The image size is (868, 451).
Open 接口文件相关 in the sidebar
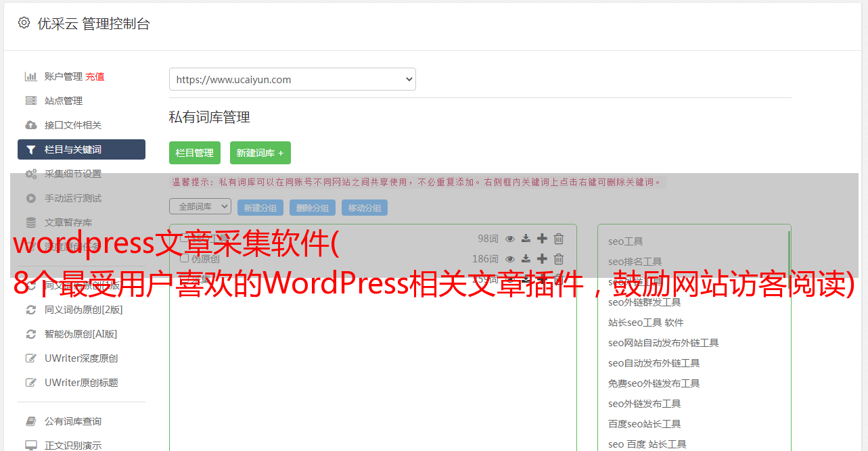pos(73,125)
